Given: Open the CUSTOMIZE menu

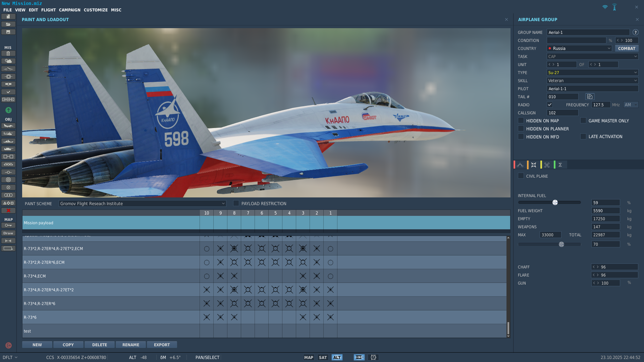Looking at the screenshot, I should 96,10.
